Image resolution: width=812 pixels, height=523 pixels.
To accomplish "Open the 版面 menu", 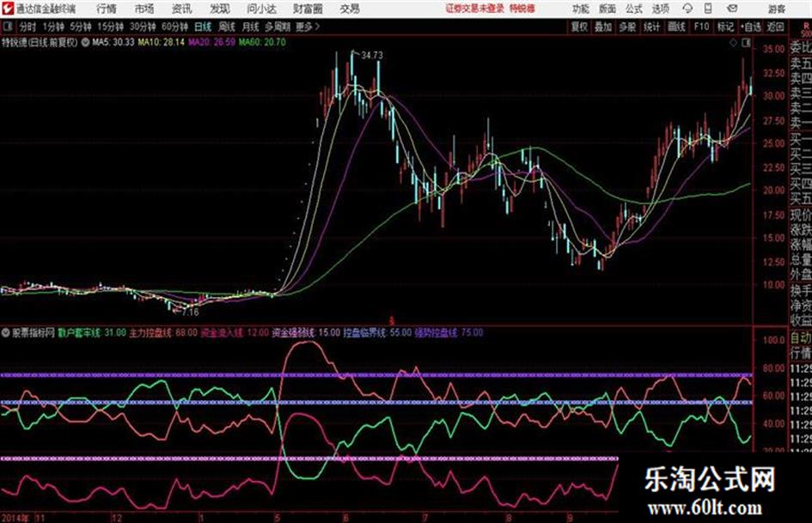I will pos(607,9).
